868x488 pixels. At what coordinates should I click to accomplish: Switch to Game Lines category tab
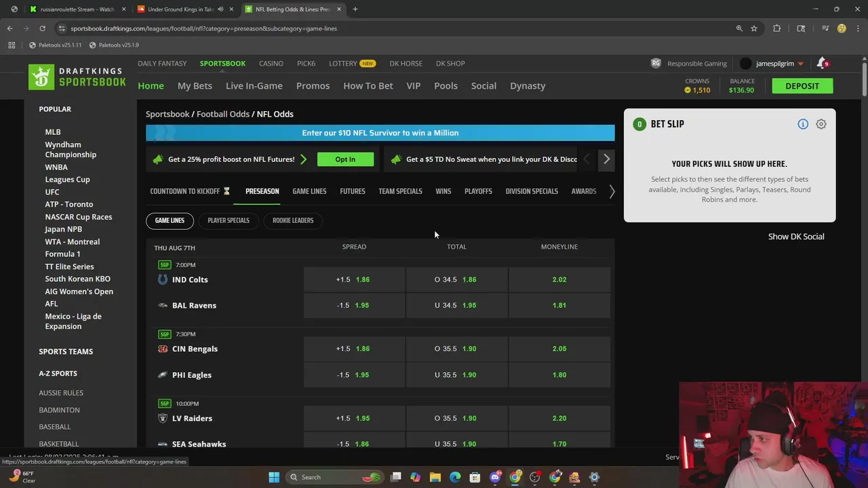pyautogui.click(x=309, y=191)
